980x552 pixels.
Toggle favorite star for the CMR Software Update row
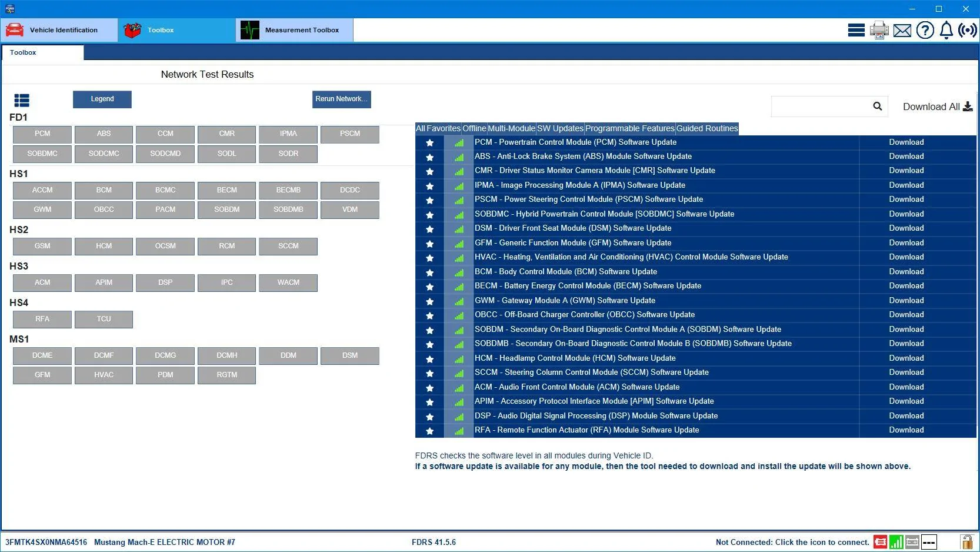[430, 171]
